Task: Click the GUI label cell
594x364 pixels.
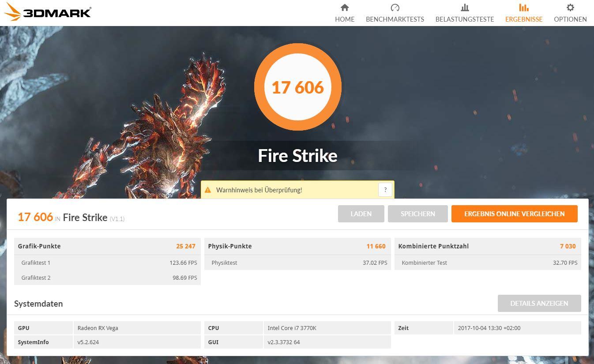Action: 233,342
